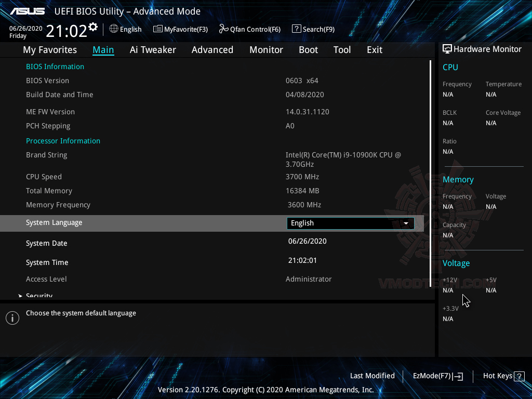Click PCH Stepping value A0
532x399 pixels.
pos(290,126)
